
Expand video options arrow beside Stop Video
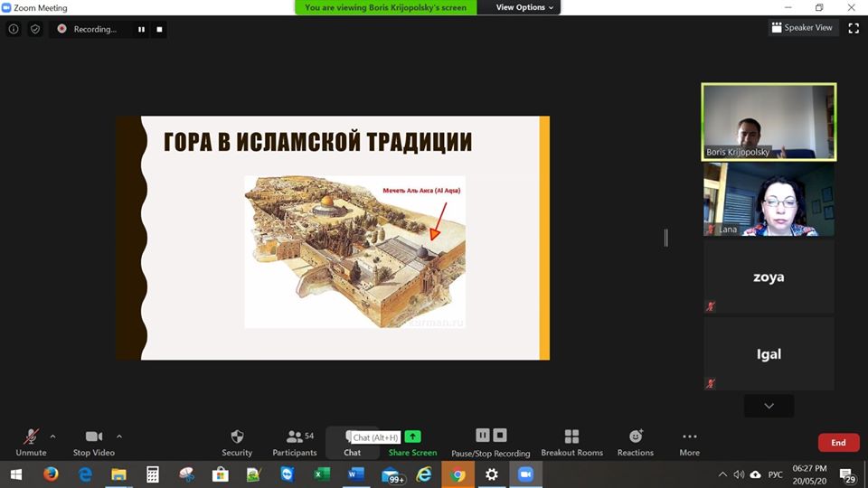click(x=119, y=436)
